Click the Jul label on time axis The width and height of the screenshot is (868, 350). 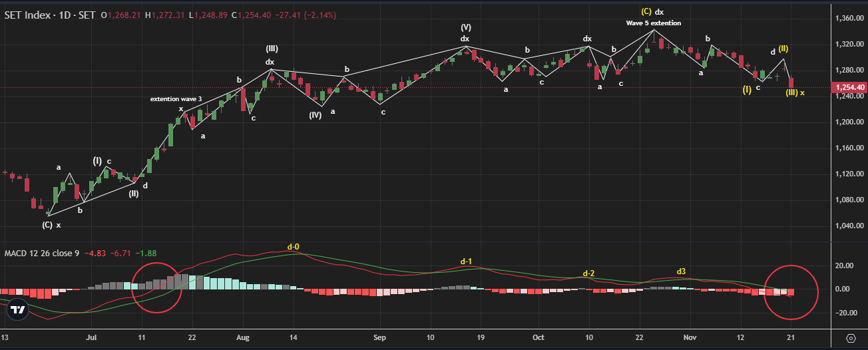click(x=92, y=338)
